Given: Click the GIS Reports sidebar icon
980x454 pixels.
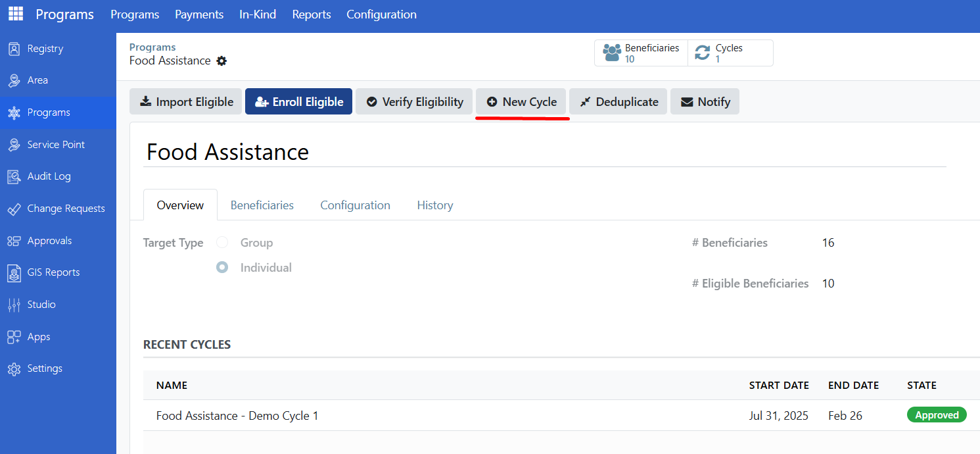Looking at the screenshot, I should 14,272.
